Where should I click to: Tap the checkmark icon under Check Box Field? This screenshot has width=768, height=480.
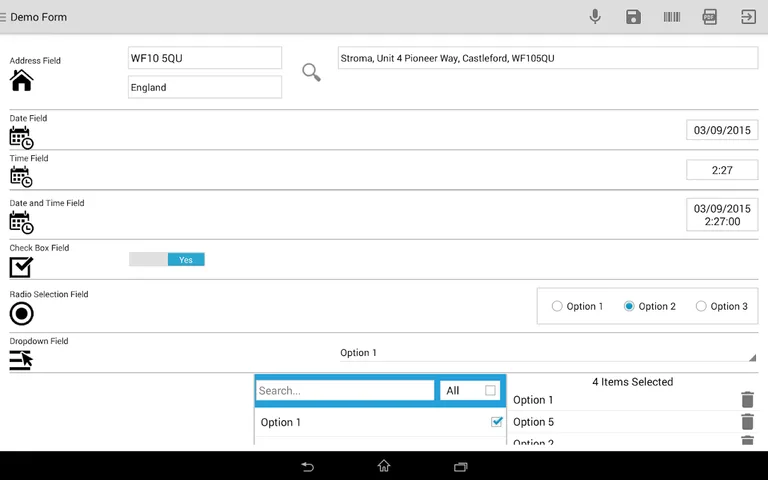click(22, 267)
